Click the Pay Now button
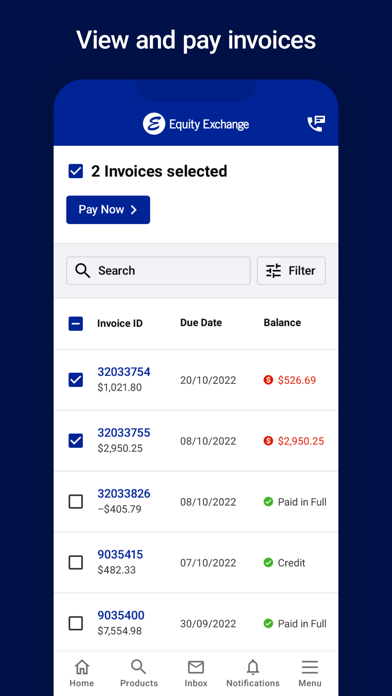This screenshot has height=696, width=392. (108, 210)
